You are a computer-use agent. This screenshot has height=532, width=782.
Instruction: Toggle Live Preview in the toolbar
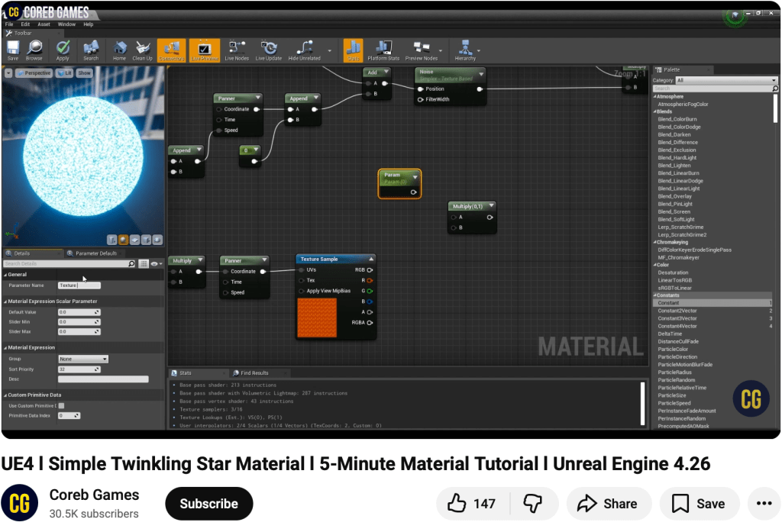(204, 50)
